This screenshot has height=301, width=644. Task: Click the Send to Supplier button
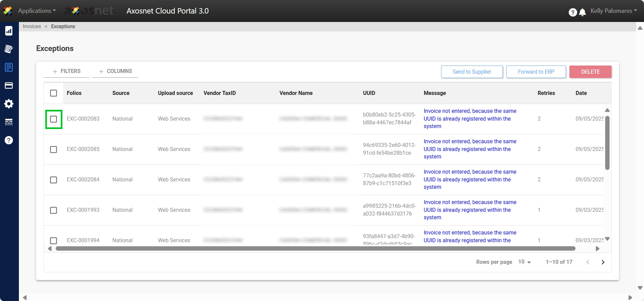coord(472,72)
